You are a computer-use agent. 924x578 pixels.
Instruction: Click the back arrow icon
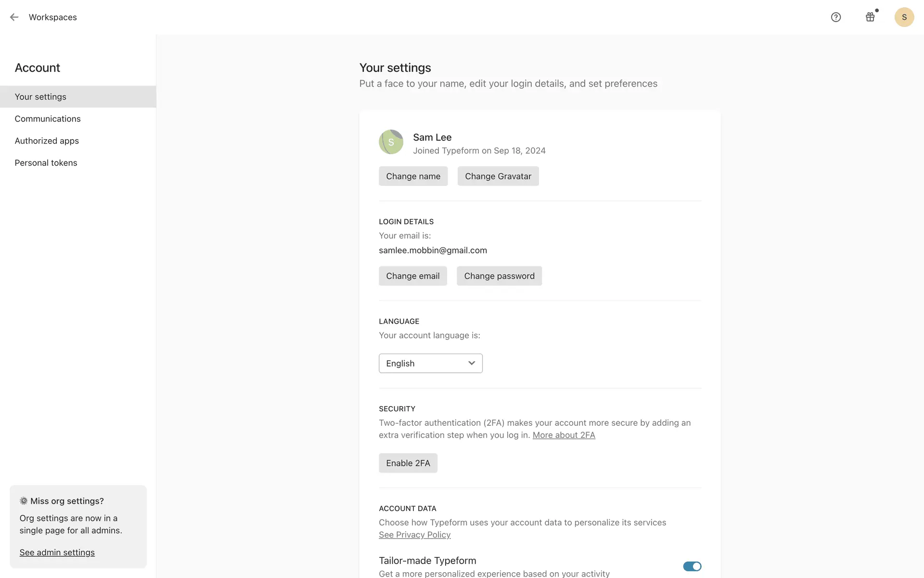14,17
